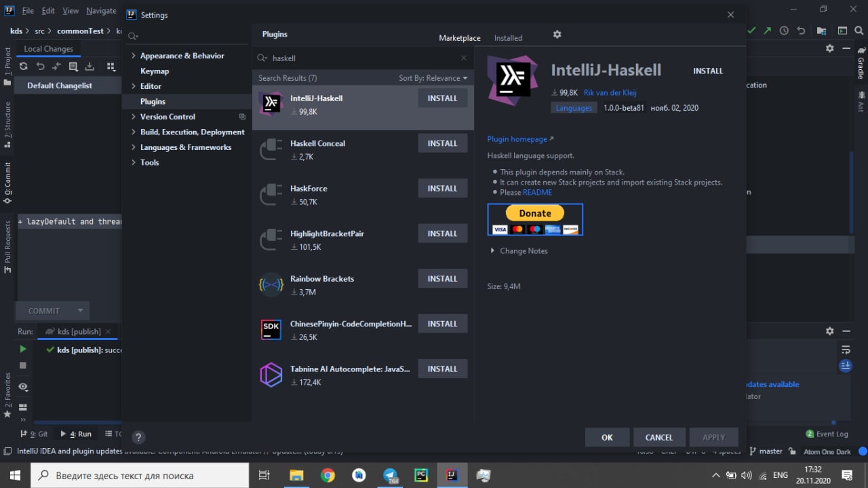Install the HaskForce plugin
This screenshot has height=488, width=868.
click(x=443, y=189)
